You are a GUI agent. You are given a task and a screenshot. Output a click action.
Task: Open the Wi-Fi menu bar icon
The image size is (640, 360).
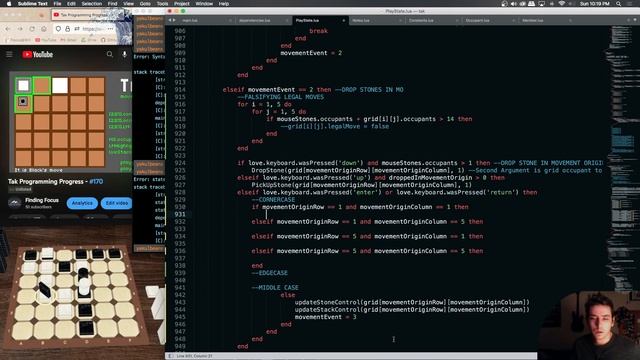coord(562,4)
